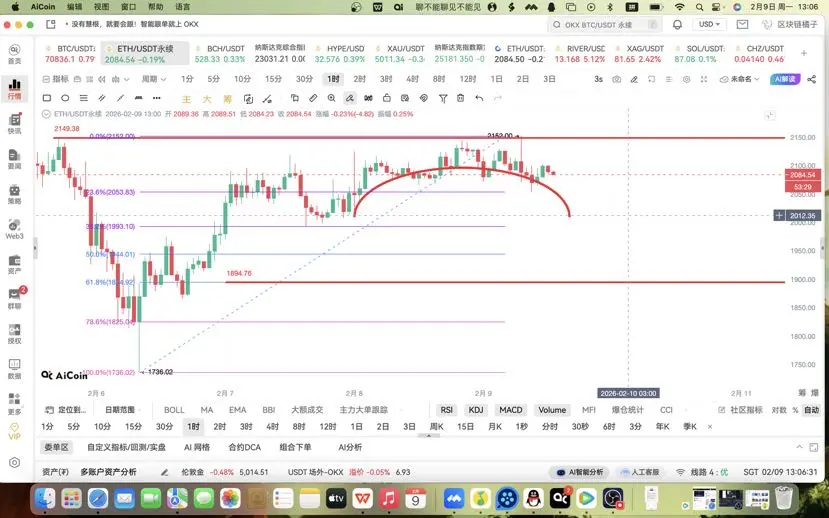Open the 自定义指标/回测/实盘 tab

pyautogui.click(x=126, y=447)
